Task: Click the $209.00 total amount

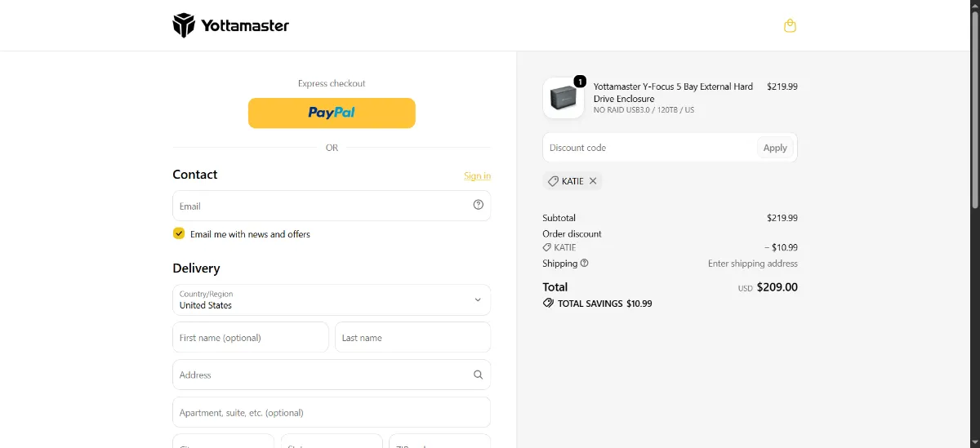Action: click(x=777, y=287)
